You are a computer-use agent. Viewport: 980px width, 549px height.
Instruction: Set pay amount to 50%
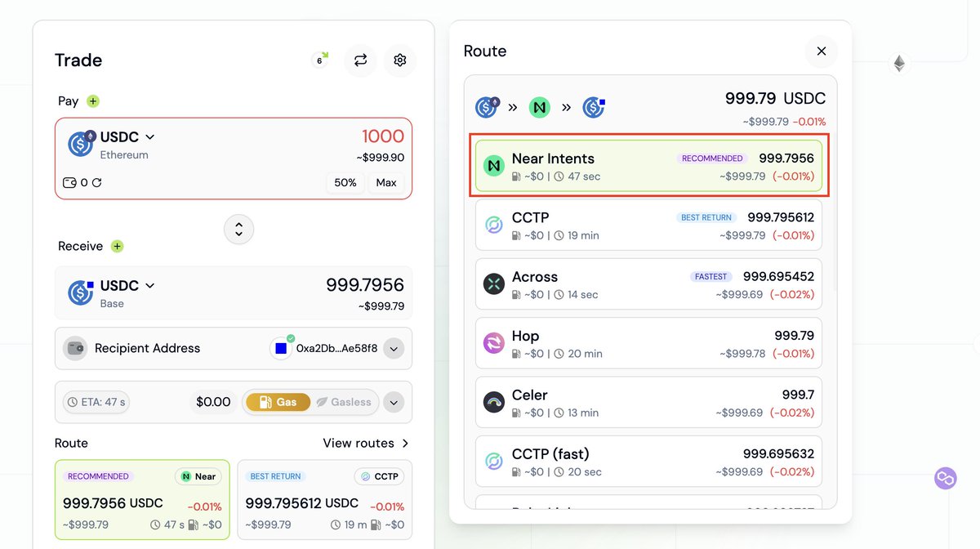(x=345, y=182)
